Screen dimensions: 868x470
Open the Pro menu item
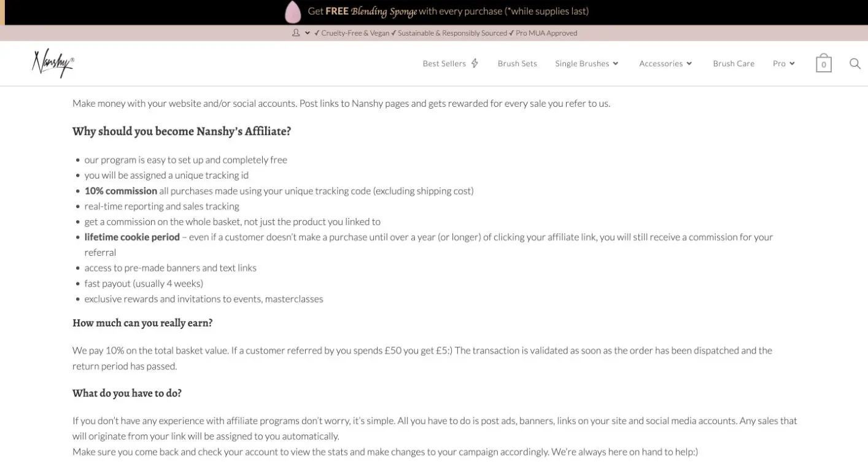point(779,63)
